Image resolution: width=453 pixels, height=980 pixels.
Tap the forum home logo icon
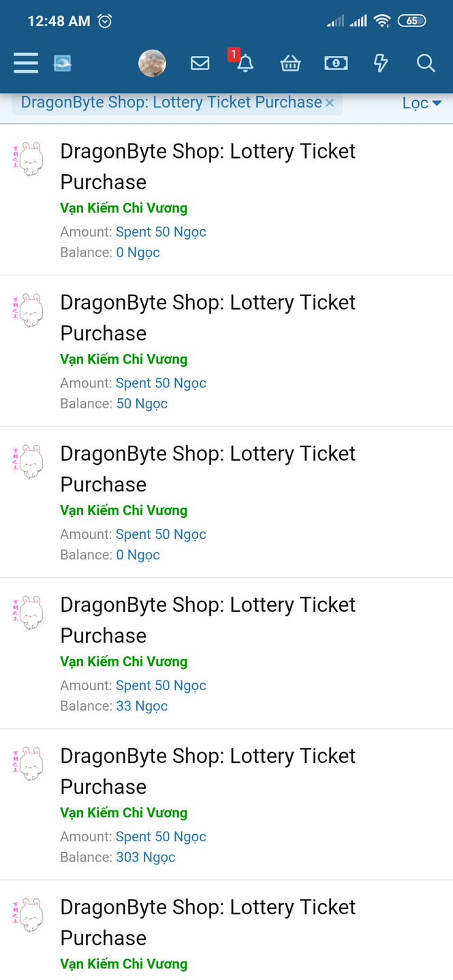(x=63, y=63)
